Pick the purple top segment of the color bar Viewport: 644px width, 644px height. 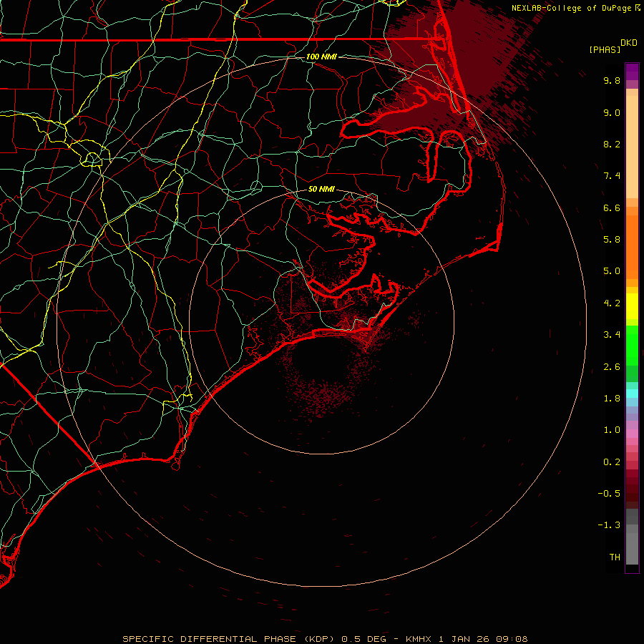tap(632, 72)
